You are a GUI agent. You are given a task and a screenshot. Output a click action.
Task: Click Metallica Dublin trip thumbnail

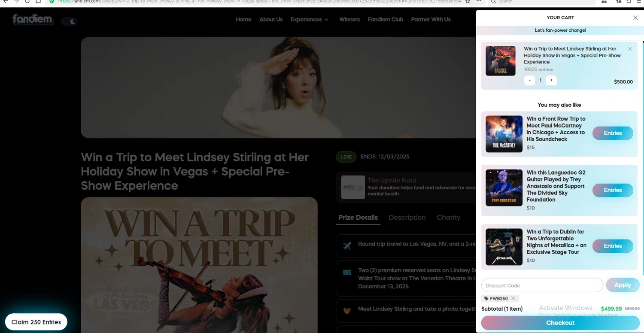504,247
